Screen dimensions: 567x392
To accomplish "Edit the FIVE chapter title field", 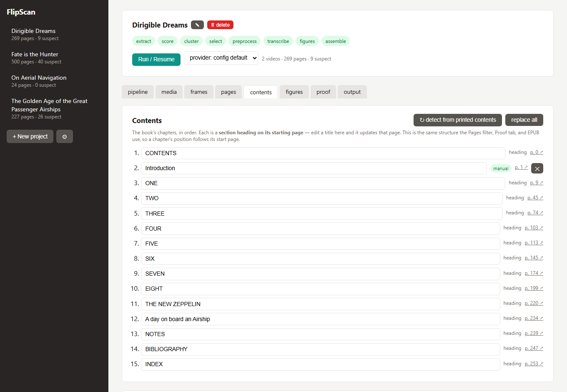I will pos(320,244).
